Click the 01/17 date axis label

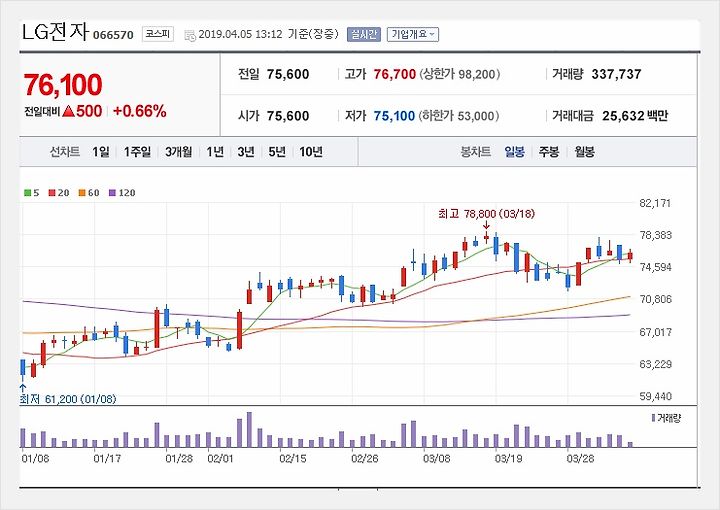107,459
